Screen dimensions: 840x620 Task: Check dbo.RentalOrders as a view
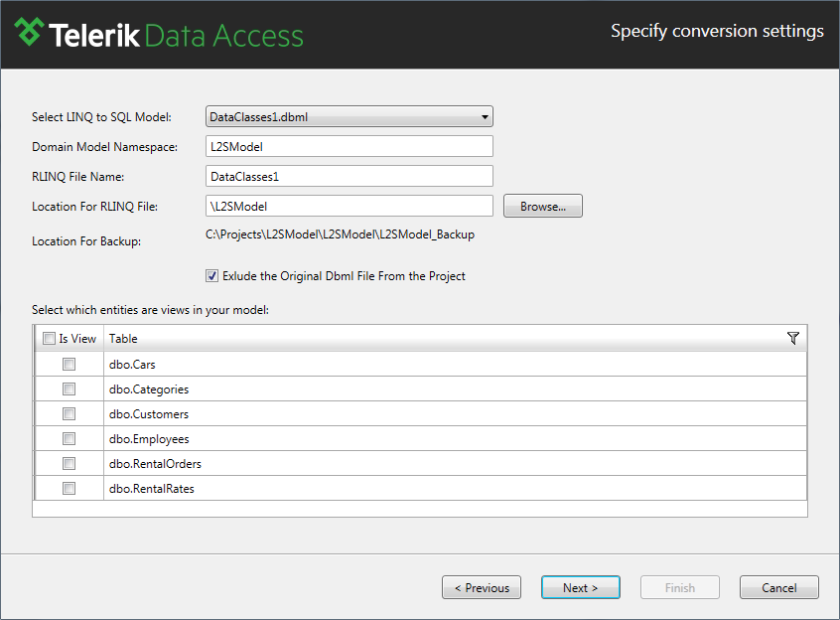(69, 464)
